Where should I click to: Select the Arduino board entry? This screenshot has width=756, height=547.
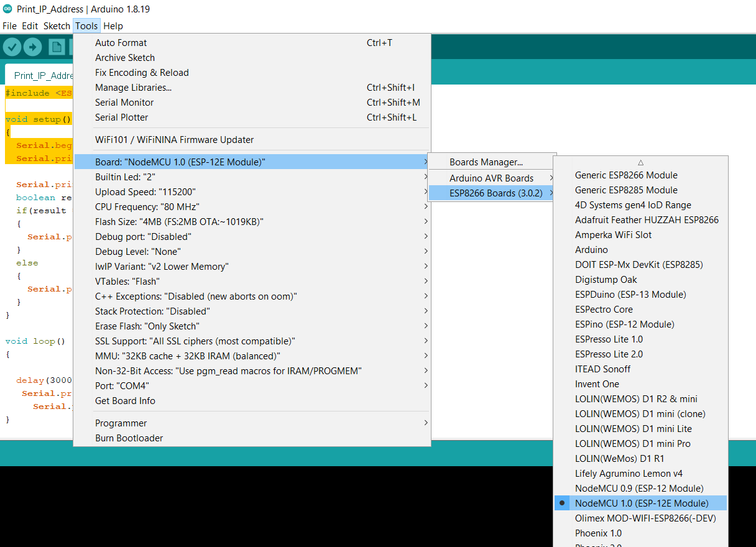[640, 250]
